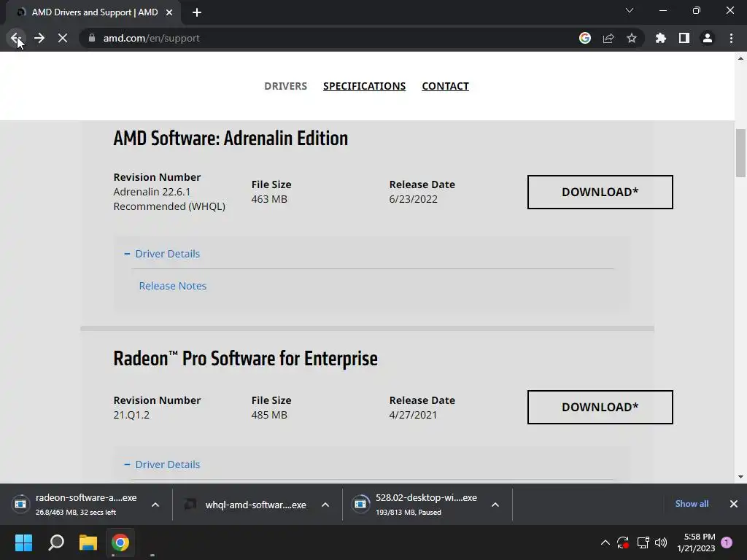The height and width of the screenshot is (560, 747).
Task: Open Chrome's three-dot menu
Action: pos(731,38)
